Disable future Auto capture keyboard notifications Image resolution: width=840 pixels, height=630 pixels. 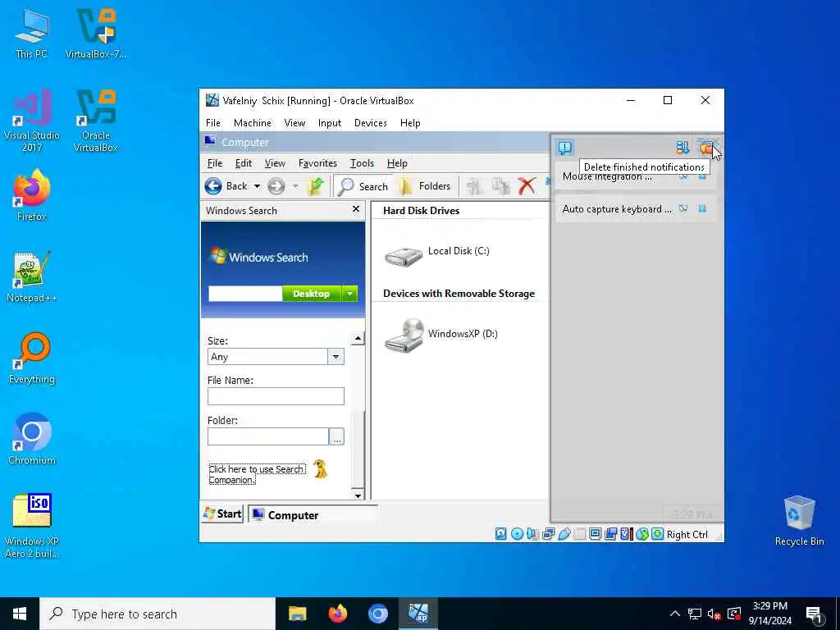[x=683, y=208]
